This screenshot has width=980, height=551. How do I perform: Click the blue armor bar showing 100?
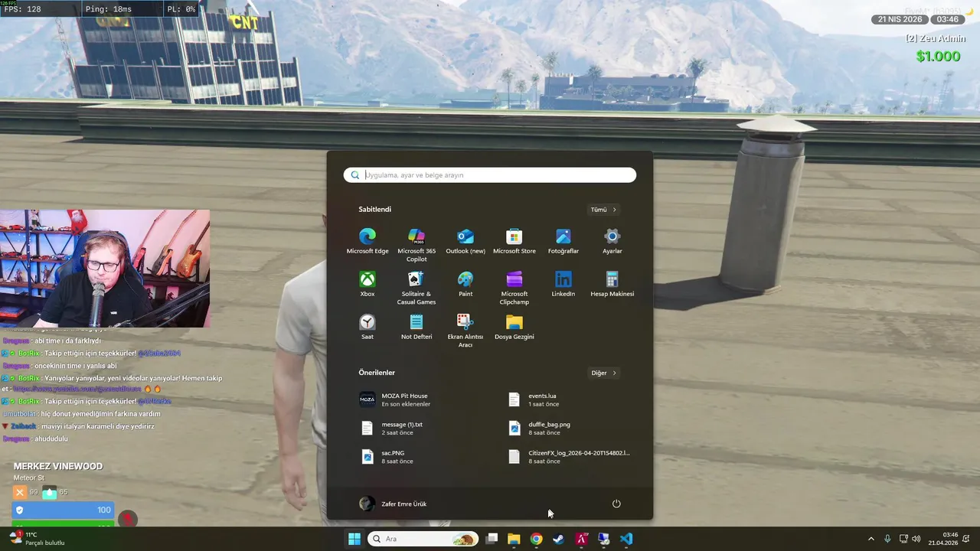63,510
